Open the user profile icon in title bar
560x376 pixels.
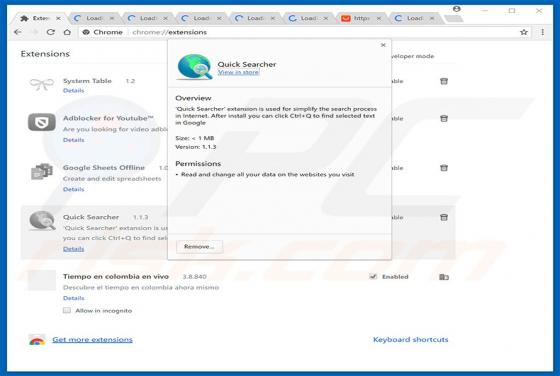456,9
